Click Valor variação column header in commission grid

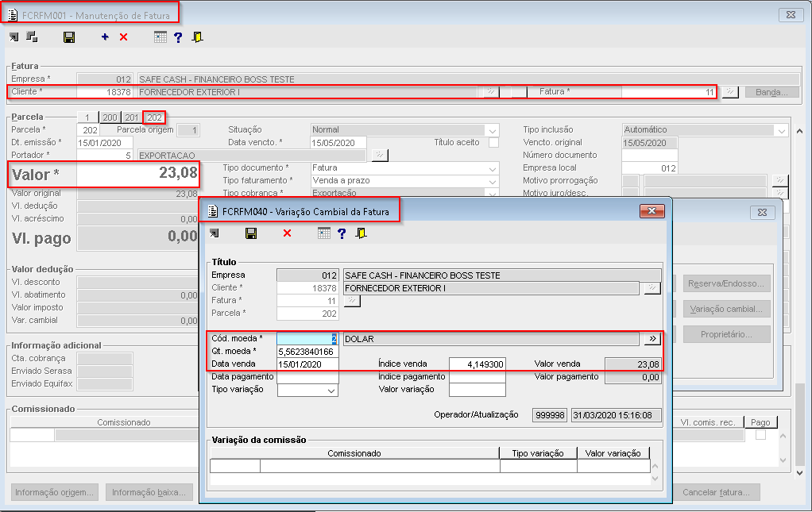pyautogui.click(x=613, y=453)
